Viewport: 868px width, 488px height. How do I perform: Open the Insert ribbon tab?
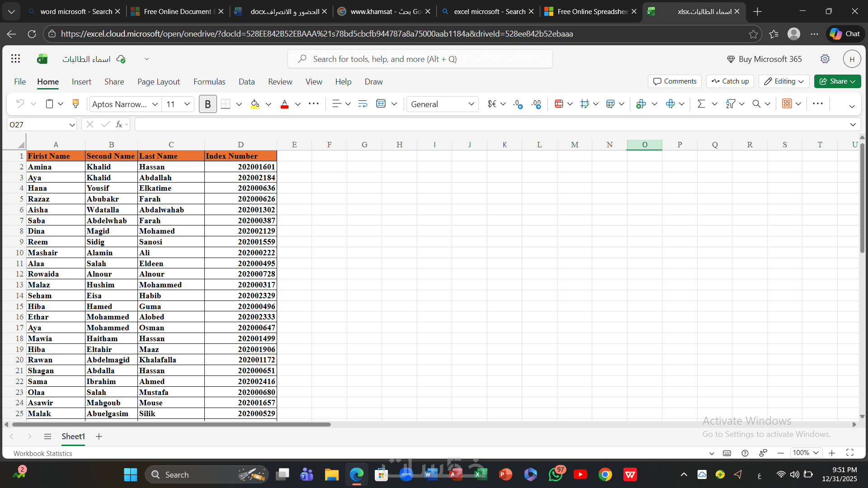click(81, 81)
